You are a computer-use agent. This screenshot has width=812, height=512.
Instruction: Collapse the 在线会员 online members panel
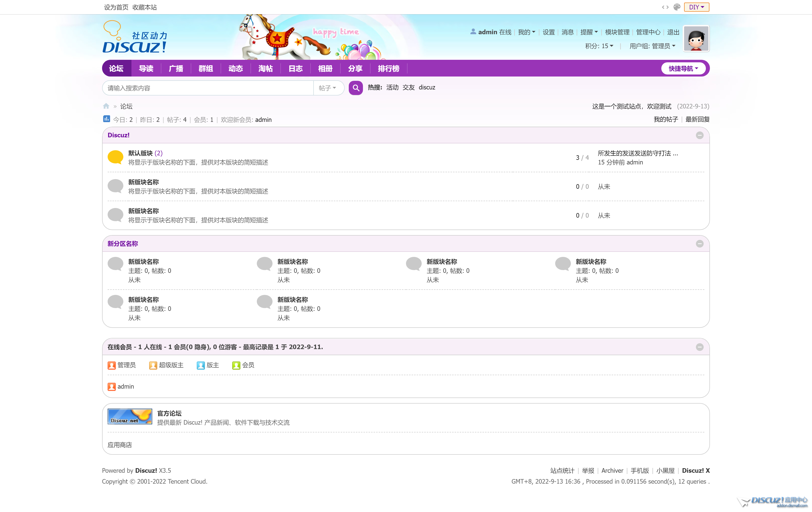[699, 347]
